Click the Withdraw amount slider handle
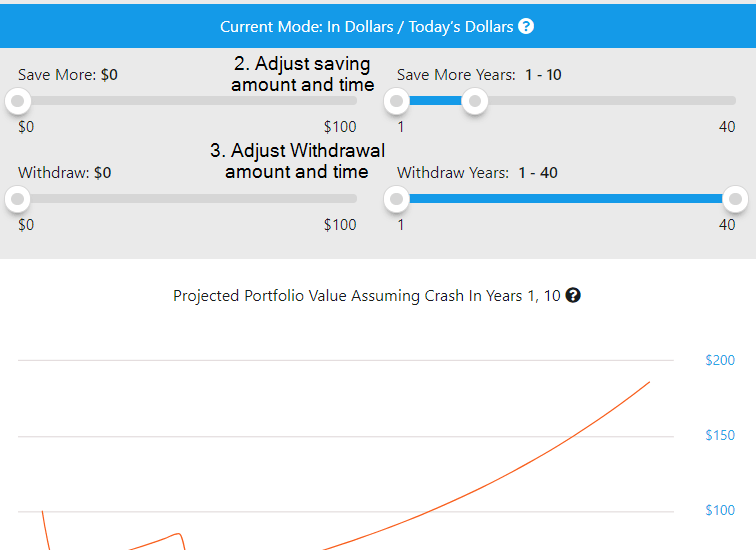Image resolution: width=756 pixels, height=550 pixels. 18,199
